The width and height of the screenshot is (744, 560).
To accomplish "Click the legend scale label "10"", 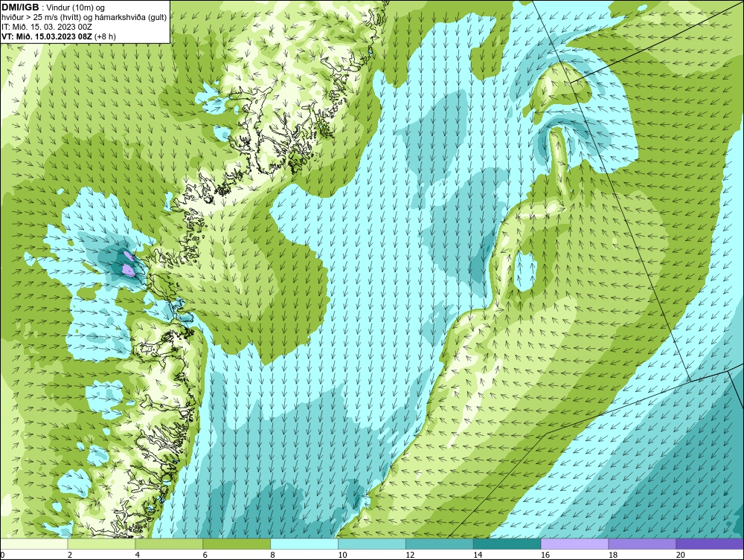I will pyautogui.click(x=342, y=555).
